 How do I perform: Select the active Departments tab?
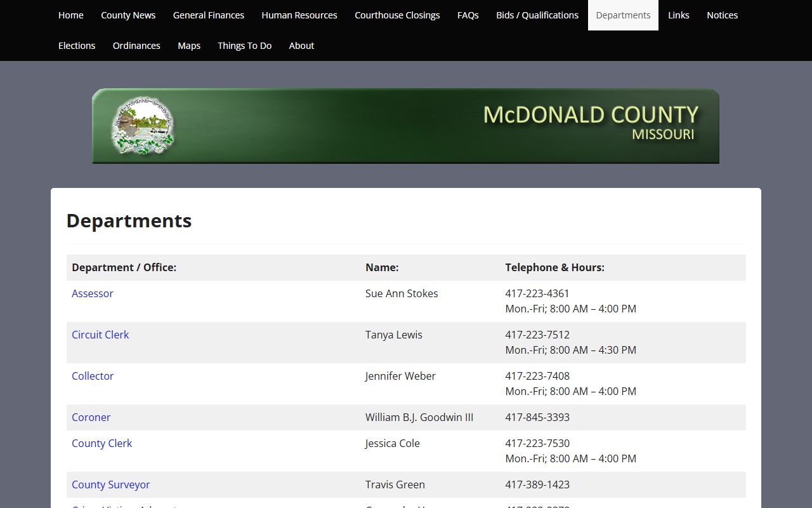click(623, 15)
